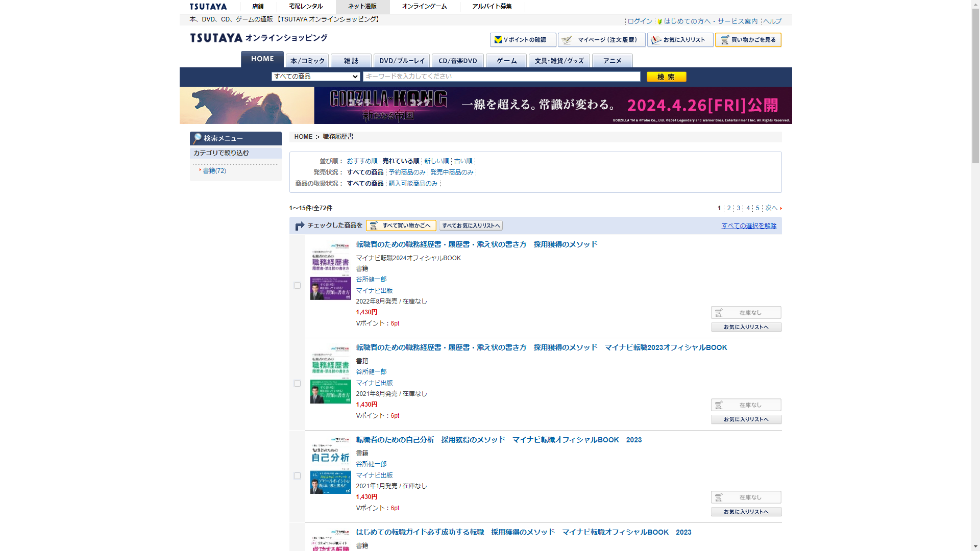Click the TSUTAYA online shopping logo
The width and height of the screenshot is (980, 551).
(x=258, y=38)
